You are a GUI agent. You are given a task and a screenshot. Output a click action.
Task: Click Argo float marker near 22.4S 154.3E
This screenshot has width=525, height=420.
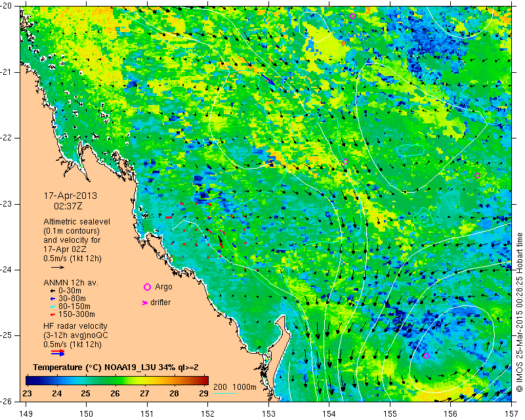point(346,162)
